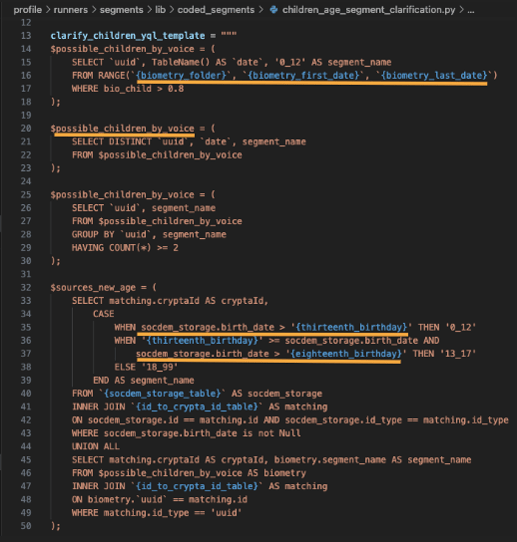Viewport: 517px width, 542px height.
Task: Expand the chevron after coded_segments
Action: [x=262, y=10]
